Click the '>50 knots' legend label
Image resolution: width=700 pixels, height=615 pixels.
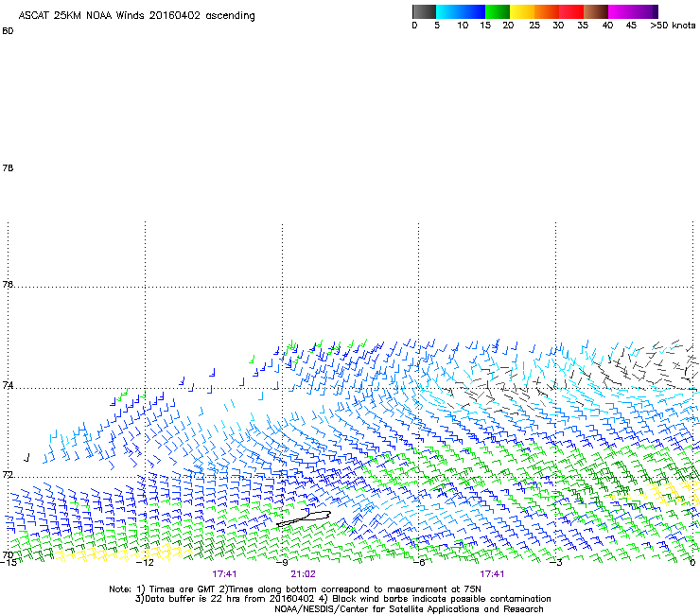pyautogui.click(x=673, y=26)
